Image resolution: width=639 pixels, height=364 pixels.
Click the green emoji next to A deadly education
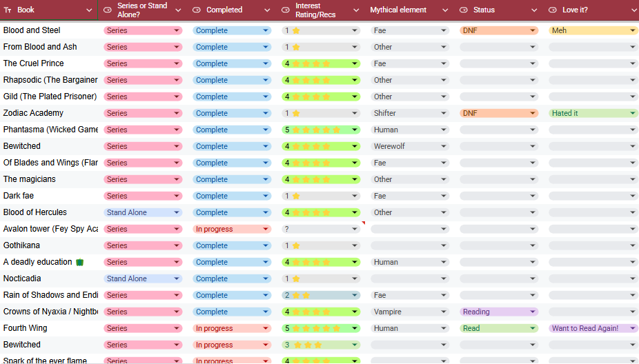coord(79,263)
